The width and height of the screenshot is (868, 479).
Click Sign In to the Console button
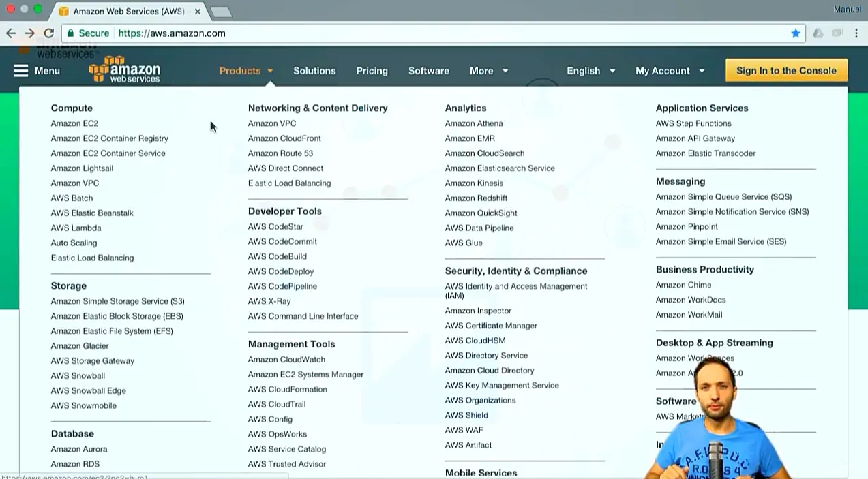(x=786, y=71)
